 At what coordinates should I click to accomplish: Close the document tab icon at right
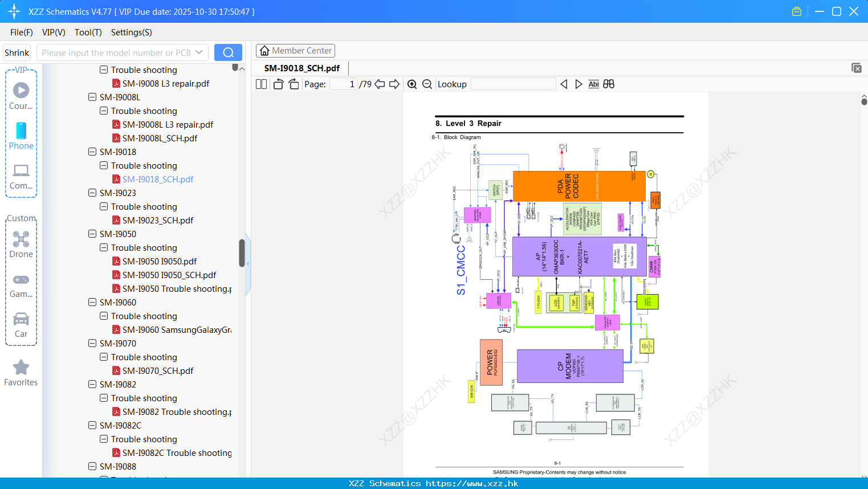(x=857, y=68)
